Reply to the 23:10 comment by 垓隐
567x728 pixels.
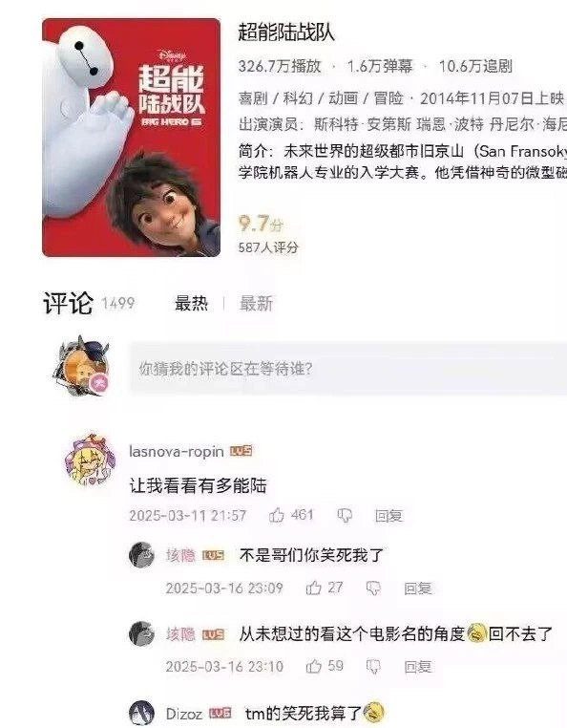pos(418,667)
